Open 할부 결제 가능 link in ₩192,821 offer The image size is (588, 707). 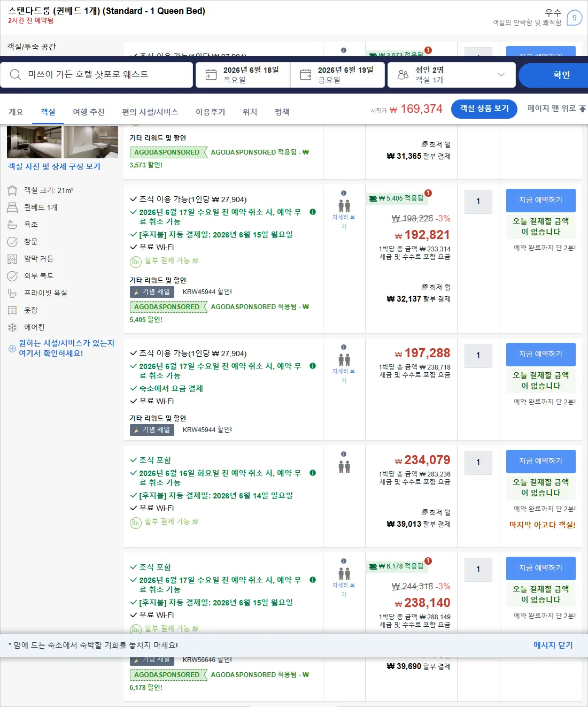pos(172,260)
